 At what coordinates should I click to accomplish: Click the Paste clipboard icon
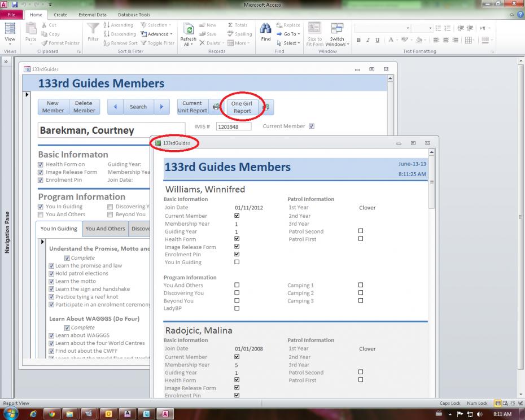(x=31, y=29)
